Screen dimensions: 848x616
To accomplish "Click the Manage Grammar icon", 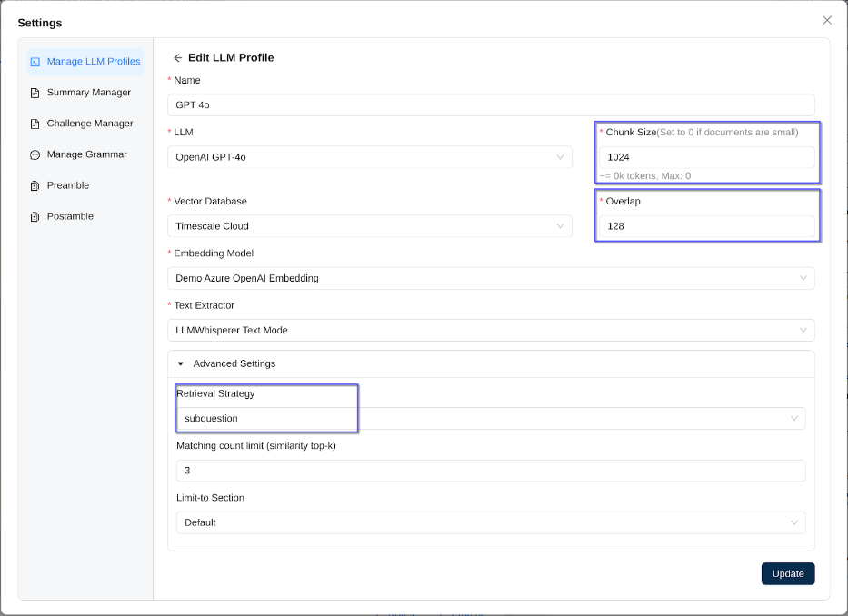I will (35, 154).
